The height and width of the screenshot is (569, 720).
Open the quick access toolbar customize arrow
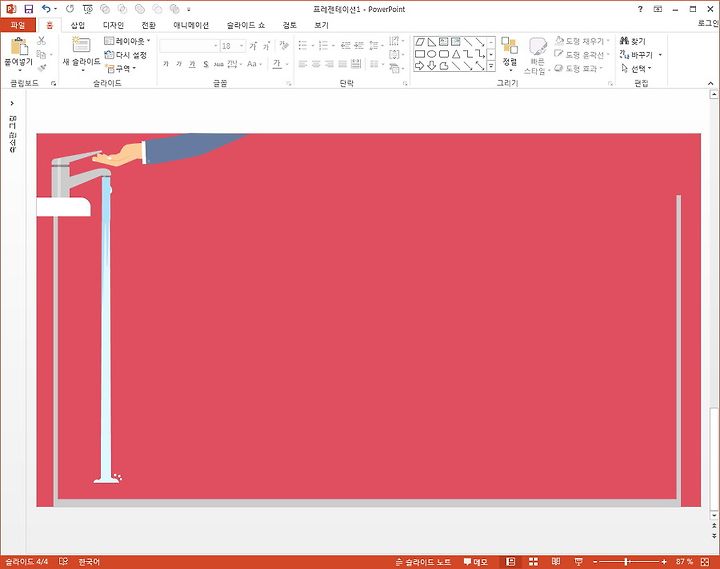tap(188, 9)
